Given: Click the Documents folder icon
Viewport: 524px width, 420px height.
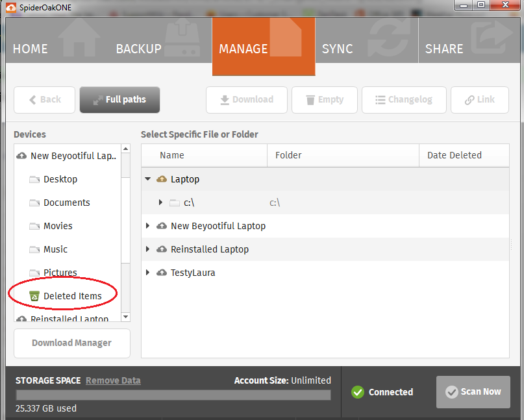Looking at the screenshot, I should click(x=34, y=203).
